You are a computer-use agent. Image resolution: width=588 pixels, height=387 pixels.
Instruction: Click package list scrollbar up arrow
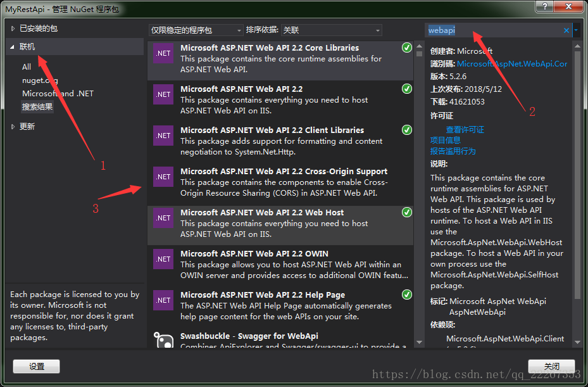pos(419,46)
